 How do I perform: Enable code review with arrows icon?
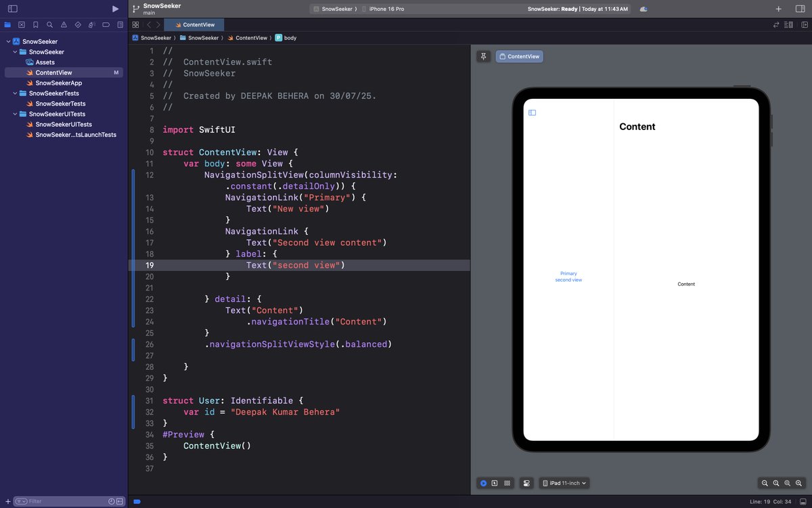tap(776, 24)
